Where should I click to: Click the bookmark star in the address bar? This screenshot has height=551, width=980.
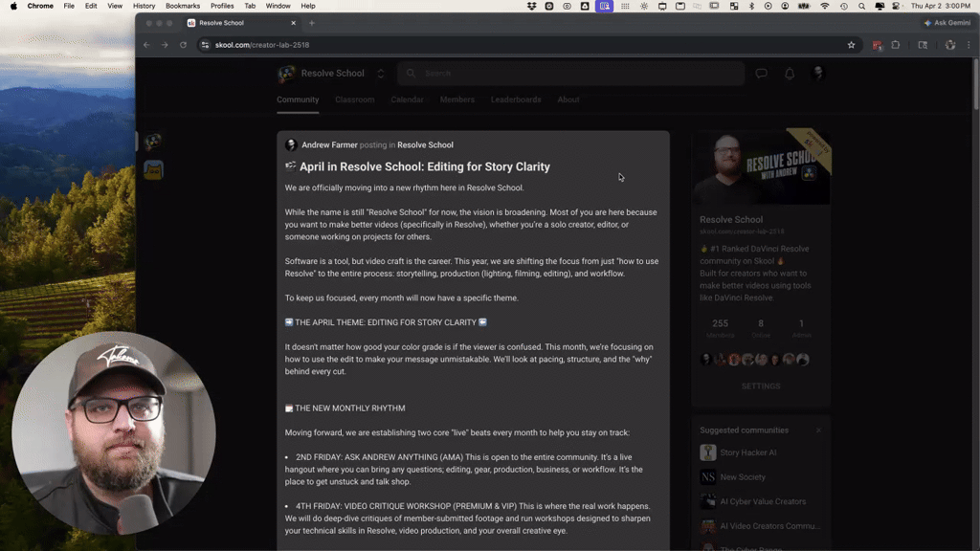tap(851, 44)
